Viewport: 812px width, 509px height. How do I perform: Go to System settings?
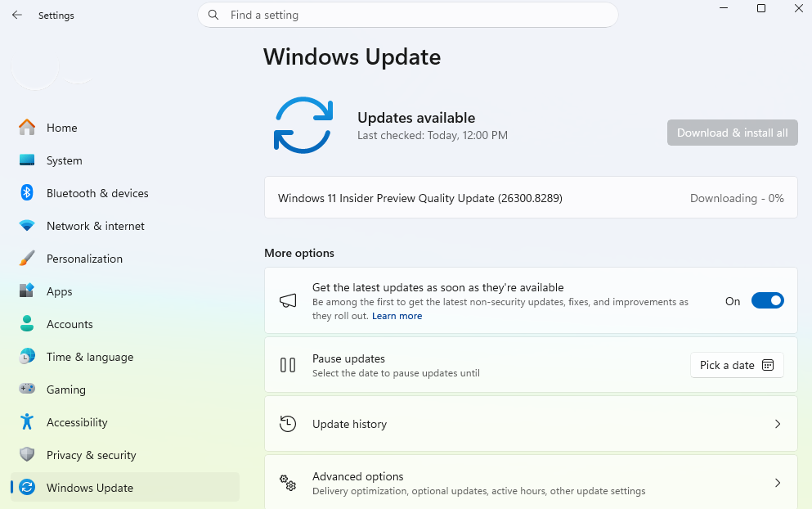[x=64, y=160]
